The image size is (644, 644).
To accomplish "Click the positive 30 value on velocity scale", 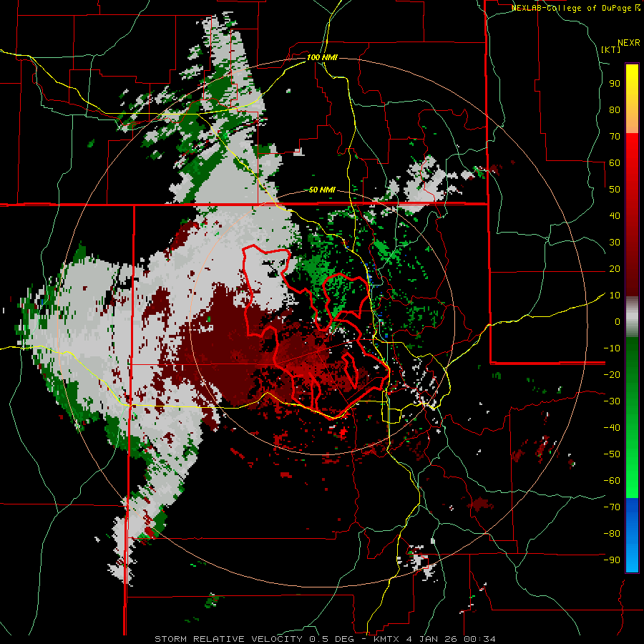I will (x=615, y=243).
